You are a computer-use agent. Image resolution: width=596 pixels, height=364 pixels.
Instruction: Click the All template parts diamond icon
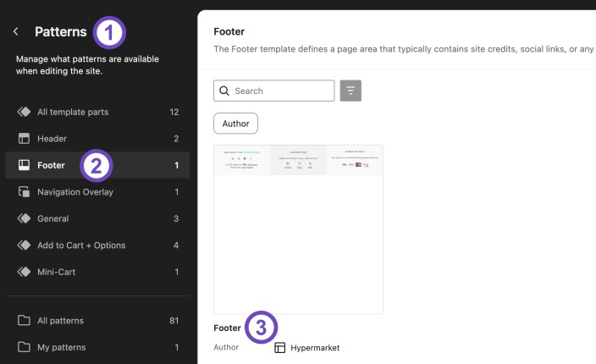(24, 112)
